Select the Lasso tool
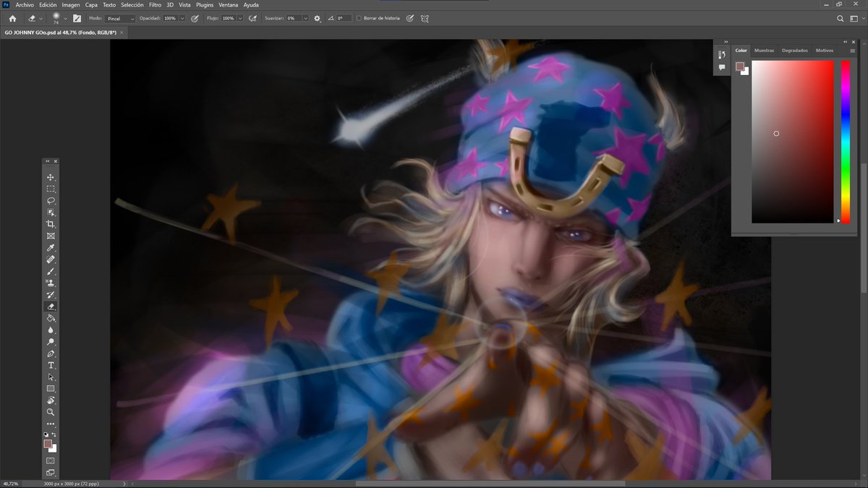This screenshot has width=868, height=488. [x=51, y=201]
